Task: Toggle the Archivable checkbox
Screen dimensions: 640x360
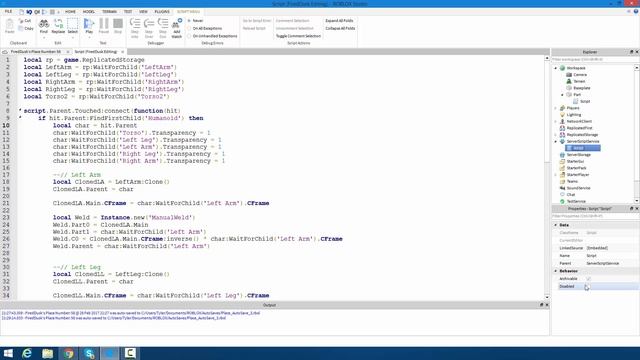Action: [x=588, y=278]
